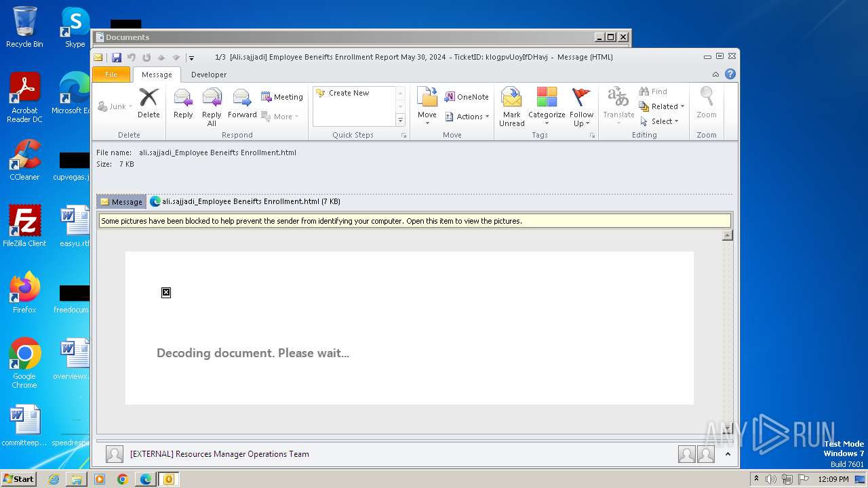
Task: Open Google Chrome desktop shortcut
Action: (24, 363)
